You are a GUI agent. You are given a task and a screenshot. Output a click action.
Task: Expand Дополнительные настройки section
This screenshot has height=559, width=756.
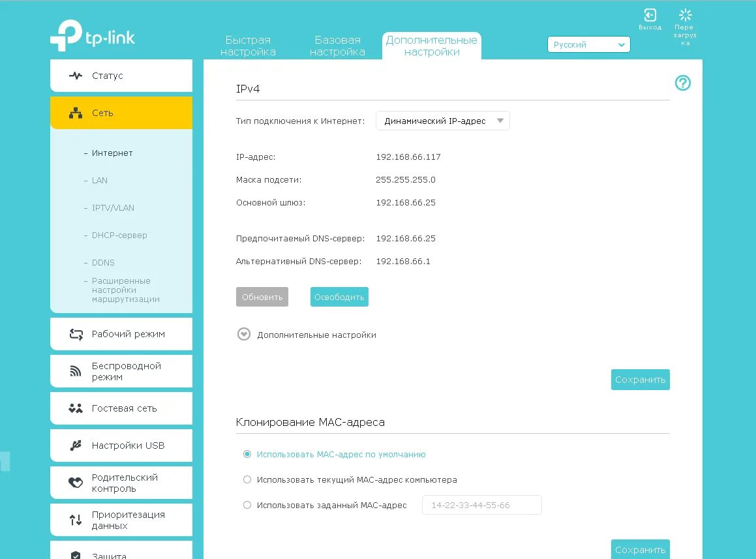coord(244,334)
